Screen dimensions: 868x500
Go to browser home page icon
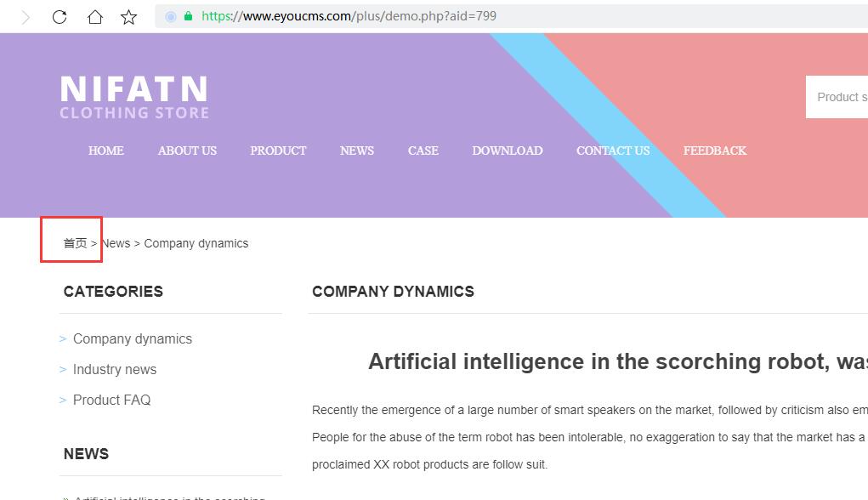coord(95,17)
